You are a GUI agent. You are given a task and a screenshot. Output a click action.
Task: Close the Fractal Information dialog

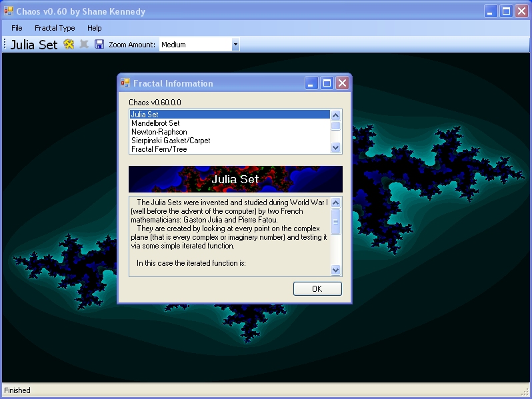pyautogui.click(x=343, y=83)
